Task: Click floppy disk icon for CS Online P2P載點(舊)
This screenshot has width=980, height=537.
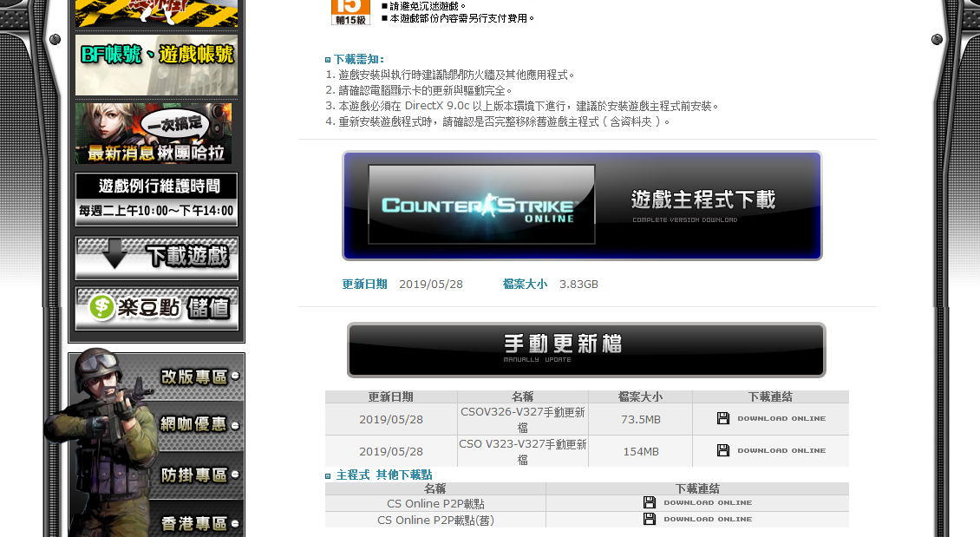Action: (650, 519)
